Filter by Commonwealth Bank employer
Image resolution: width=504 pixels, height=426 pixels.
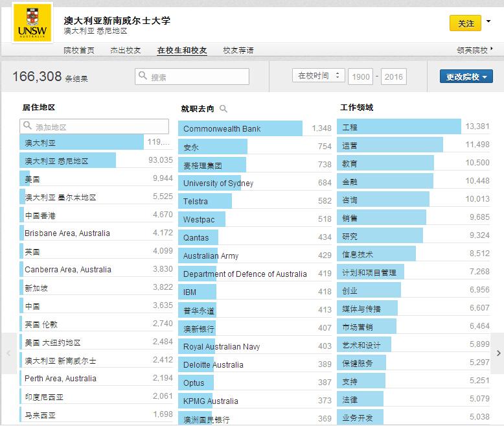[x=255, y=128]
